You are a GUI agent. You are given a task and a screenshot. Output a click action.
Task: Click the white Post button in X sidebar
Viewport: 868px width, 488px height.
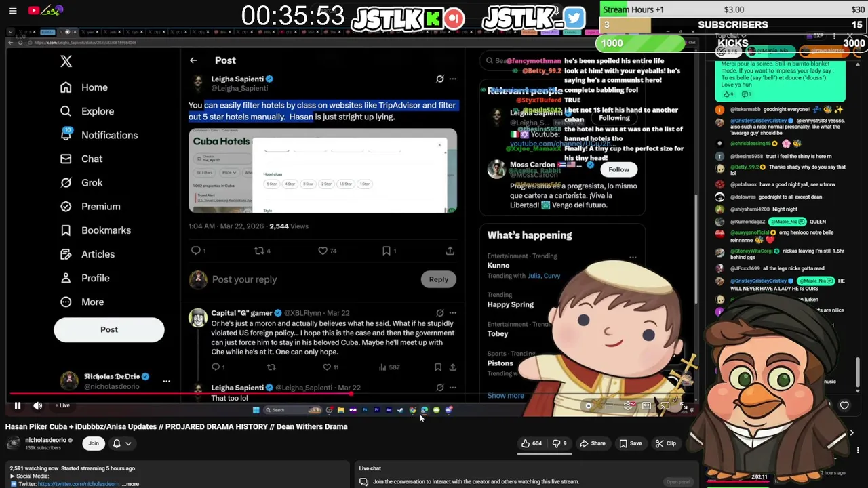(109, 329)
